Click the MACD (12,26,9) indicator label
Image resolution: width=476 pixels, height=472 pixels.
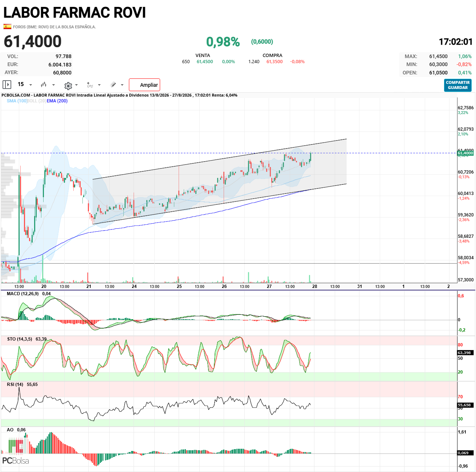23,293
